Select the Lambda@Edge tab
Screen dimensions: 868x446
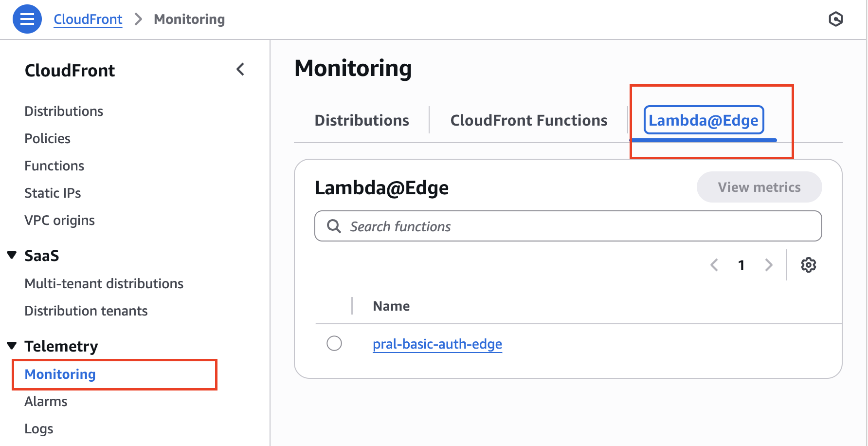704,120
